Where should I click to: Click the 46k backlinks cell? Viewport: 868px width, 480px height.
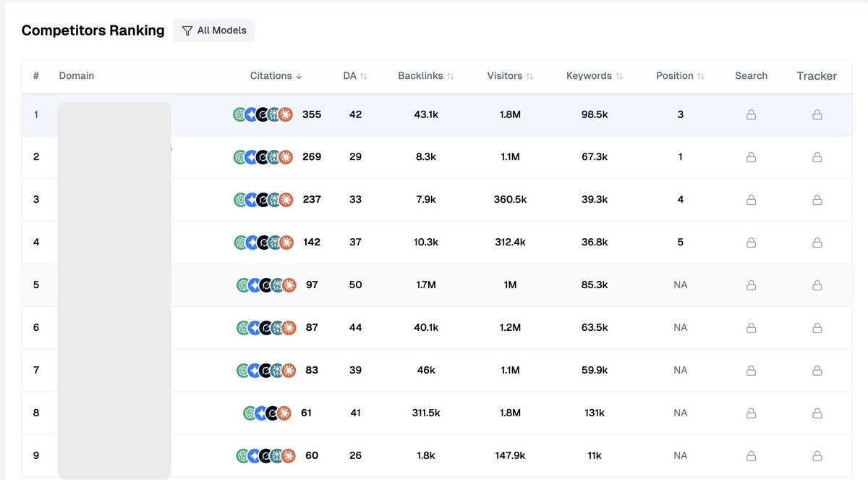426,371
